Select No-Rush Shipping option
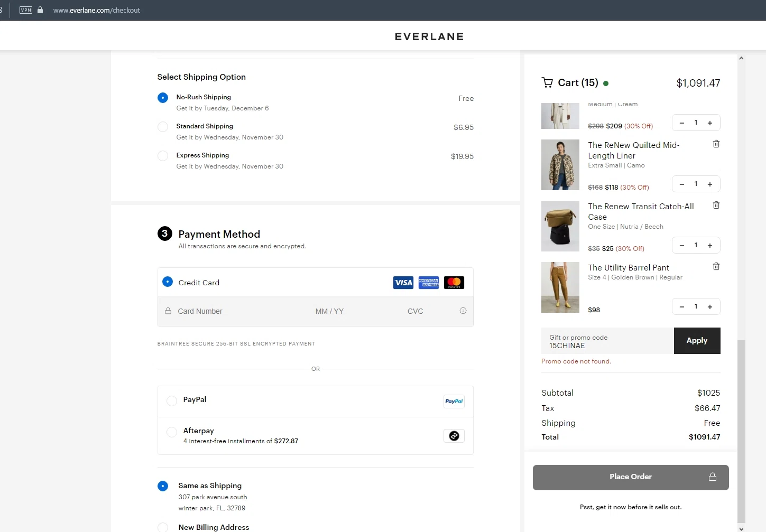This screenshot has height=532, width=766. [163, 98]
